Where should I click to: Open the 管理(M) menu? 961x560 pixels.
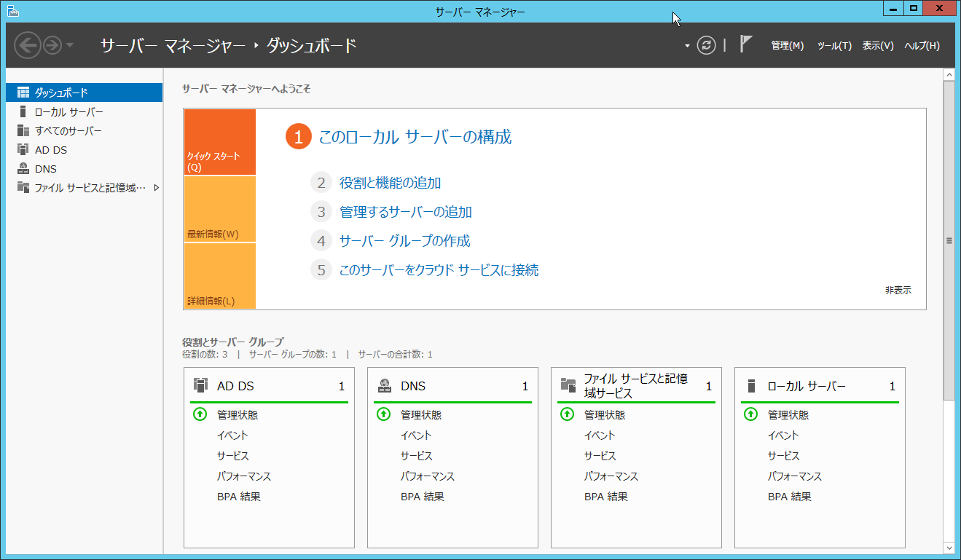(x=787, y=45)
